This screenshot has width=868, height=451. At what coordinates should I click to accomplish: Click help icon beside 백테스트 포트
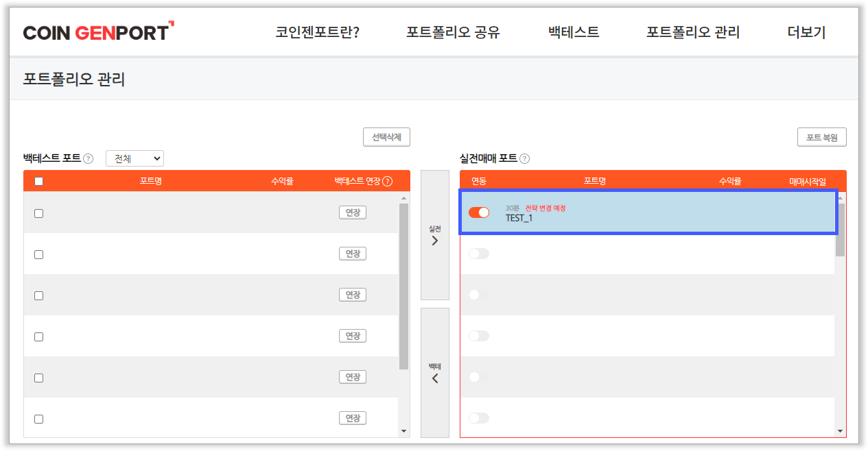88,158
